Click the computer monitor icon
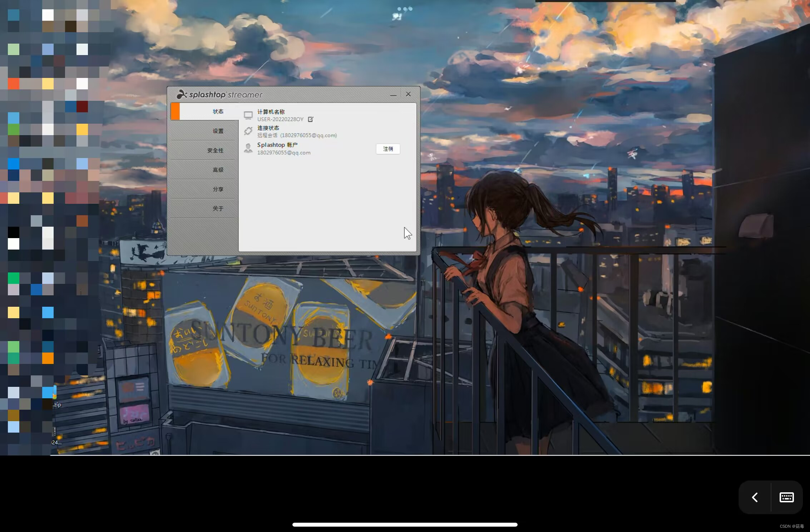This screenshot has width=810, height=532. tap(248, 115)
